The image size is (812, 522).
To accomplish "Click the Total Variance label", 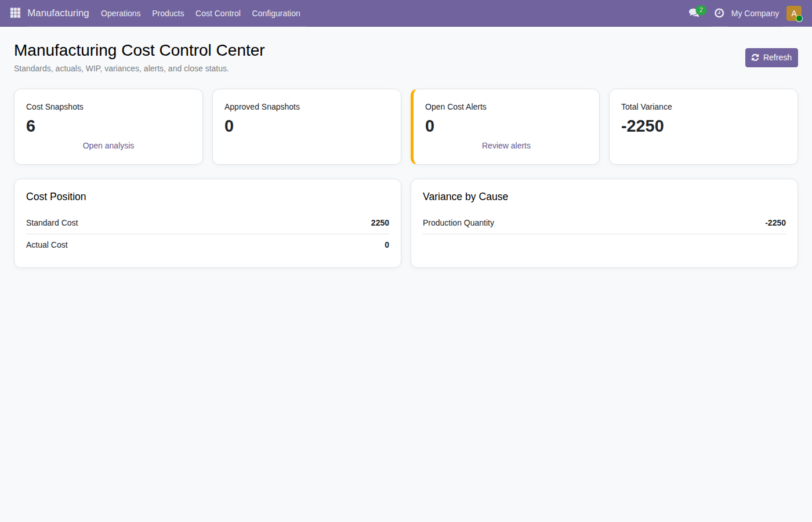I will pyautogui.click(x=647, y=107).
